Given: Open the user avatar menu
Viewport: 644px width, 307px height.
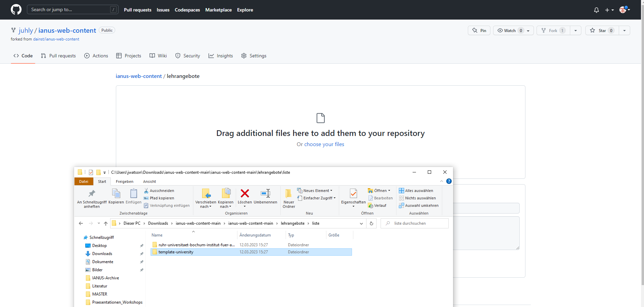Looking at the screenshot, I should coord(624,9).
